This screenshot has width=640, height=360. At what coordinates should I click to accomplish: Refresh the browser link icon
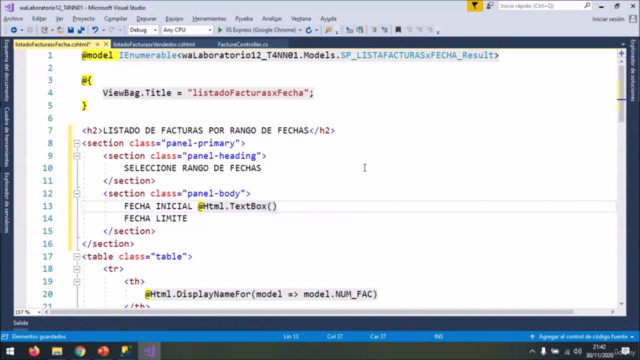309,30
